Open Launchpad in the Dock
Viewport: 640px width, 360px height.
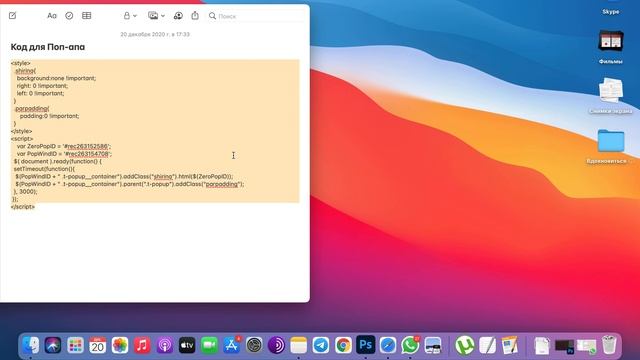tap(76, 345)
